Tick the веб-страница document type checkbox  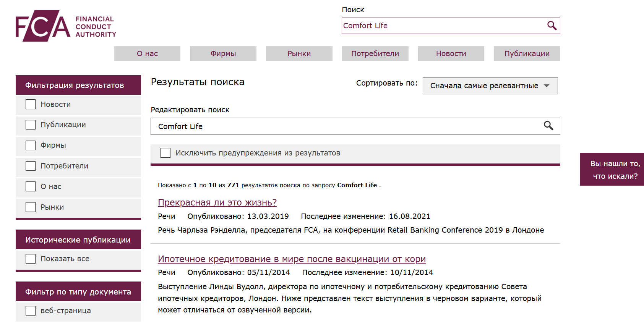tap(31, 311)
